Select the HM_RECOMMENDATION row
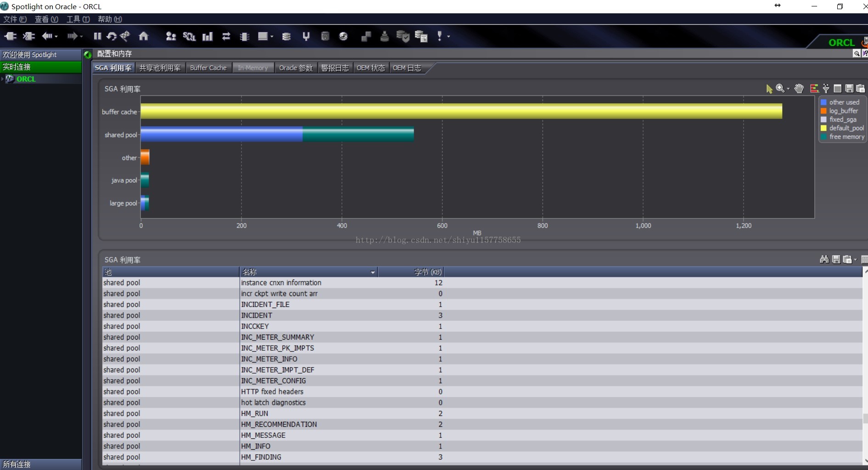This screenshot has height=470, width=868. (482, 425)
